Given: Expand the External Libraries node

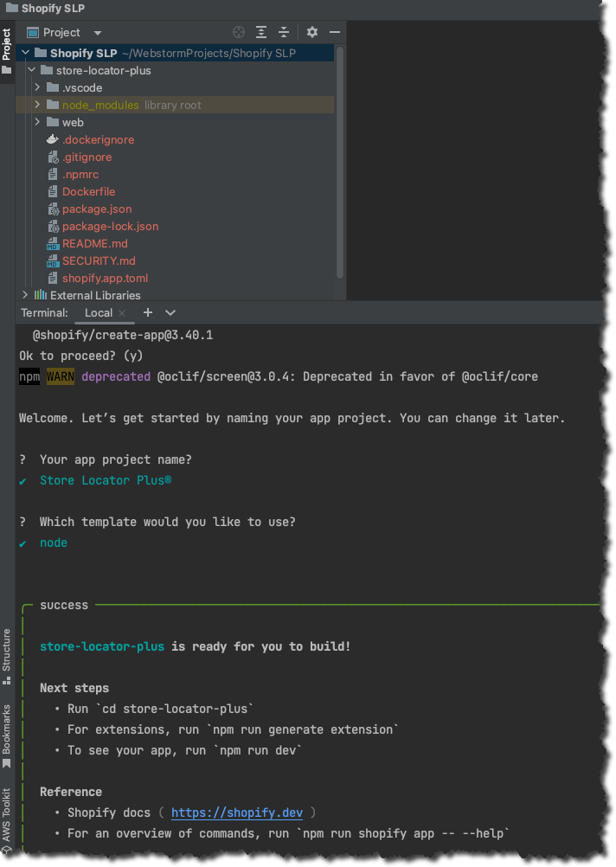Looking at the screenshot, I should (x=24, y=295).
